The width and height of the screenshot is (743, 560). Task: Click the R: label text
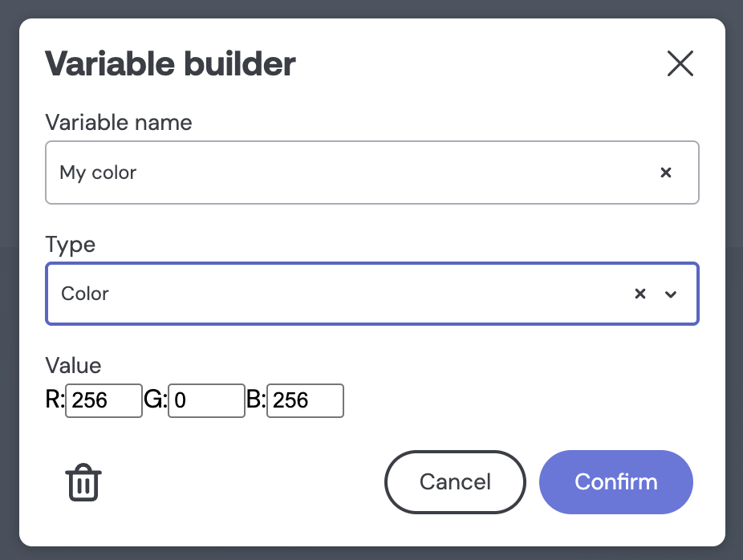(x=55, y=399)
